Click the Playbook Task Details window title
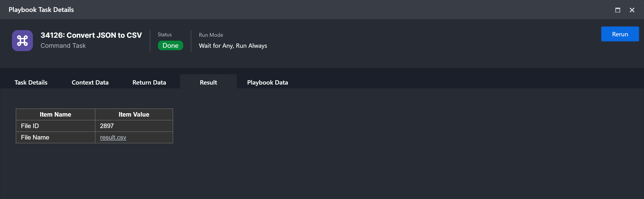Screen dimensions: 644x199 (41, 10)
